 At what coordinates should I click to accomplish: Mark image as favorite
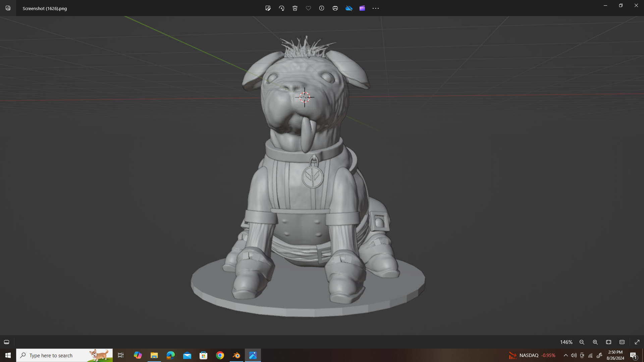click(x=308, y=8)
